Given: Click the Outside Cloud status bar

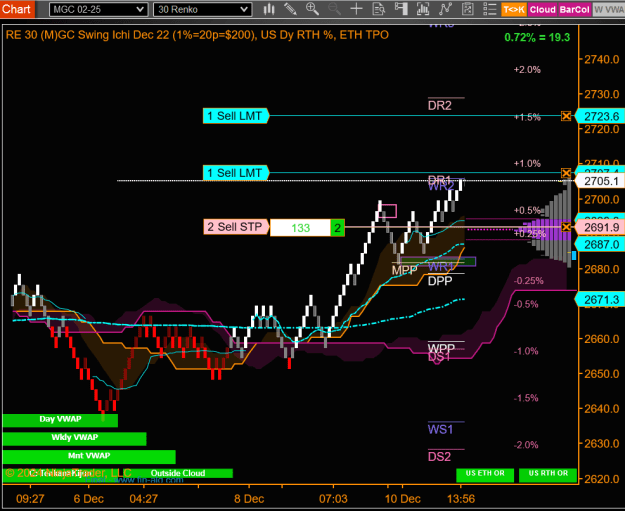Looking at the screenshot, I should point(178,473).
